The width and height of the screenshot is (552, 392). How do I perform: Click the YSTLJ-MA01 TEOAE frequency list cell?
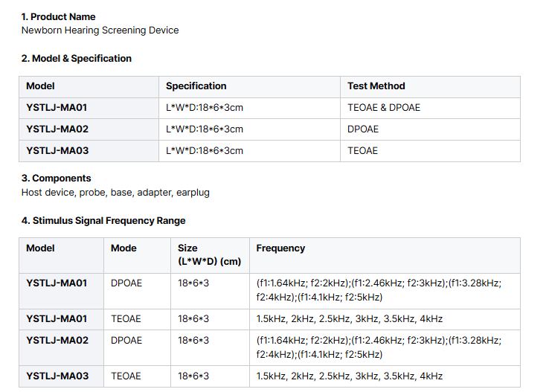pos(349,319)
